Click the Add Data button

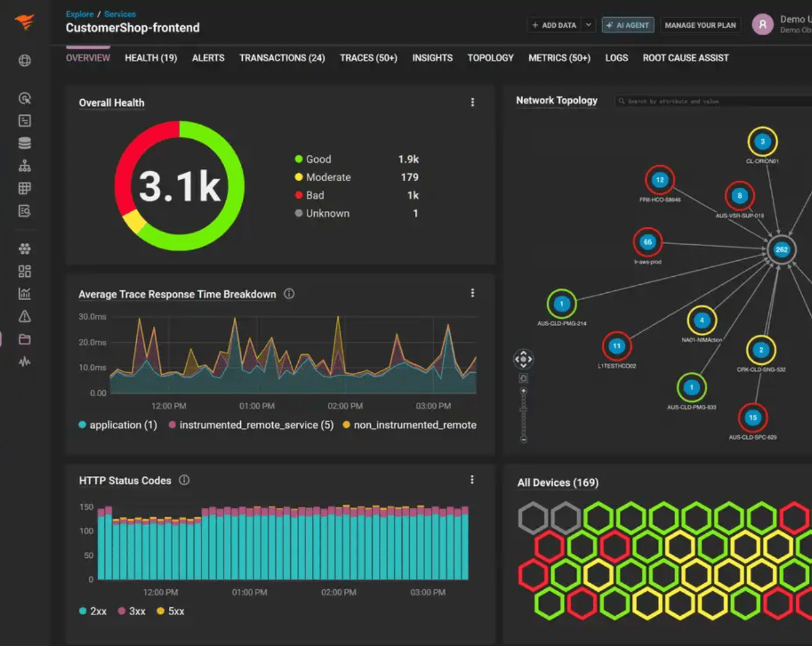pos(554,25)
